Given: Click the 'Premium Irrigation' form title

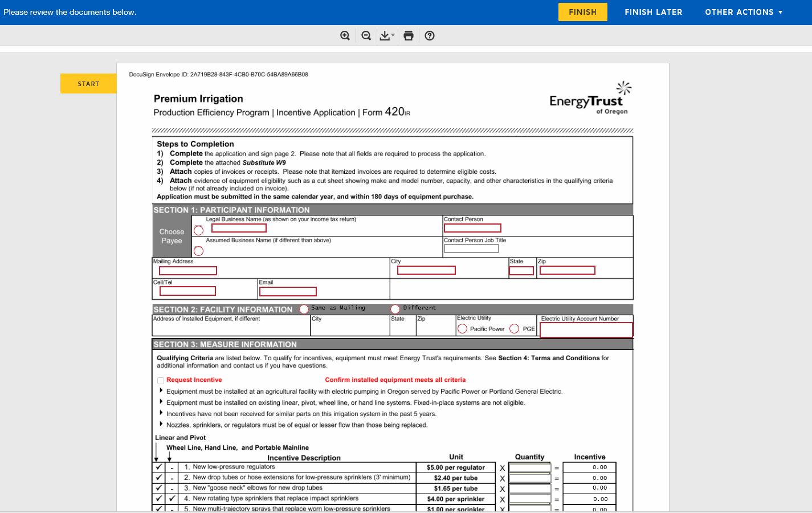Looking at the screenshot, I should (x=198, y=99).
